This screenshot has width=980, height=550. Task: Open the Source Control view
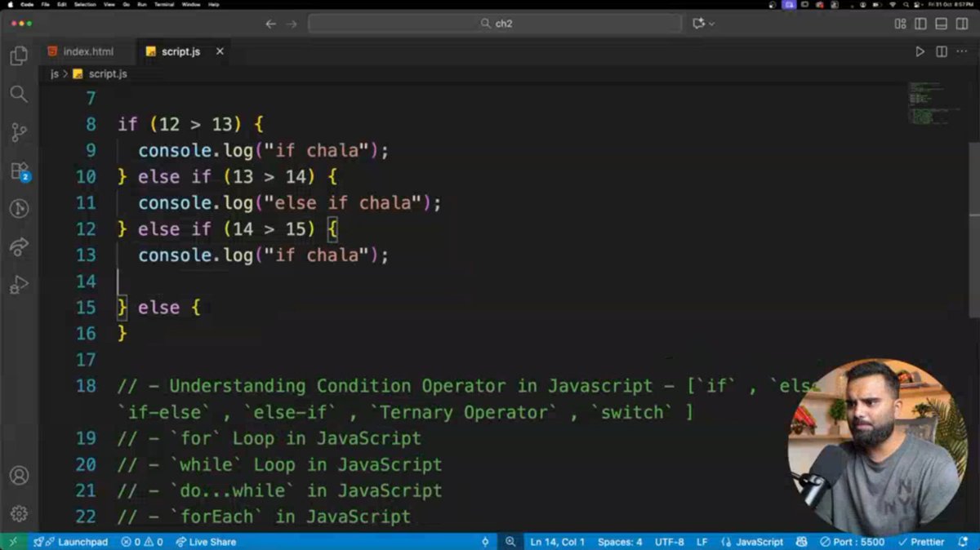(x=19, y=132)
